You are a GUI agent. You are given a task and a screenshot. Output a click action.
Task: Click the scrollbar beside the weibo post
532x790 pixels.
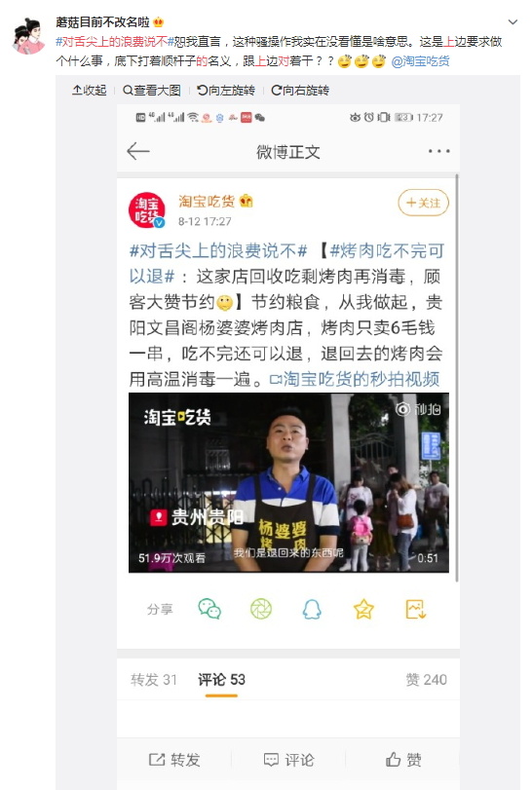[457, 378]
